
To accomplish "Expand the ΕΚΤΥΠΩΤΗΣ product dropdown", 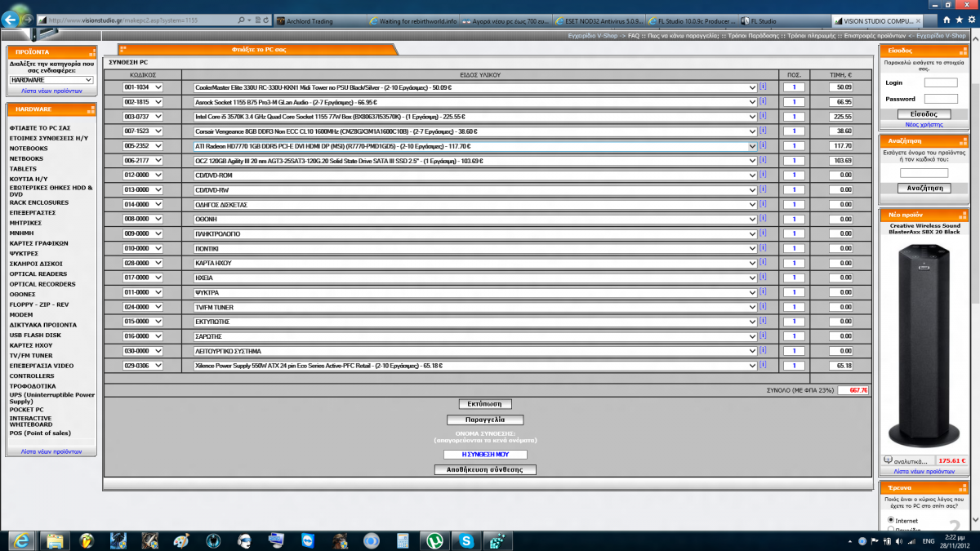I will [475, 322].
